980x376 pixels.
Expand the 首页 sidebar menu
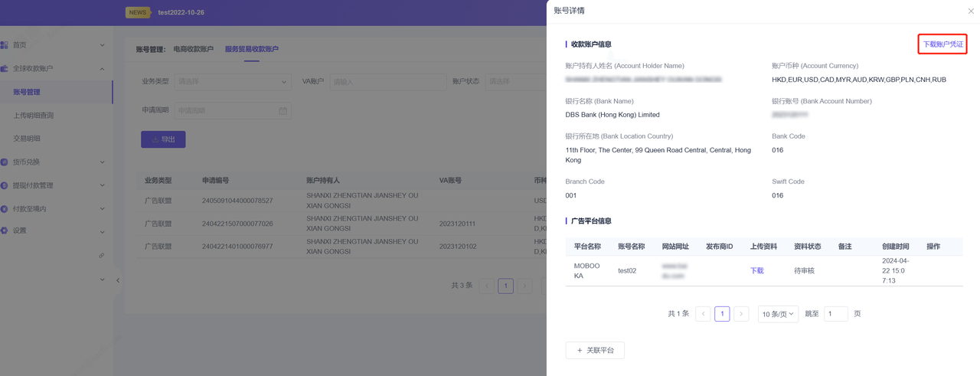coord(102,45)
